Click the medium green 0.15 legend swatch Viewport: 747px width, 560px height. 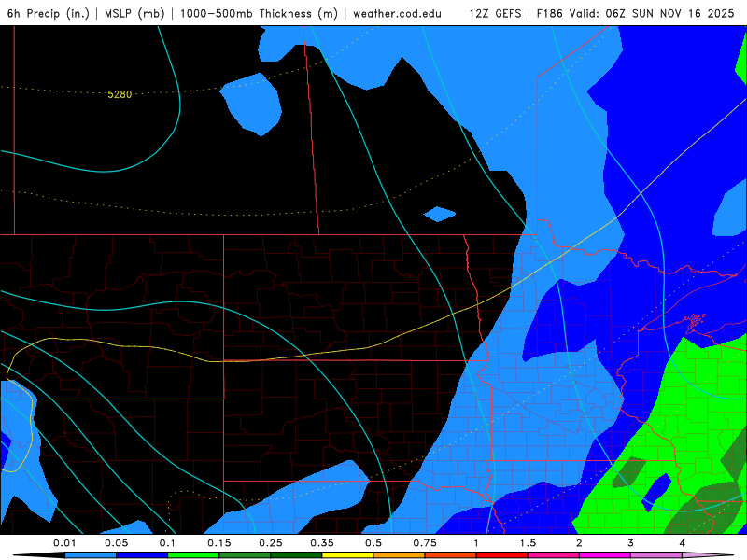pyautogui.click(x=245, y=555)
